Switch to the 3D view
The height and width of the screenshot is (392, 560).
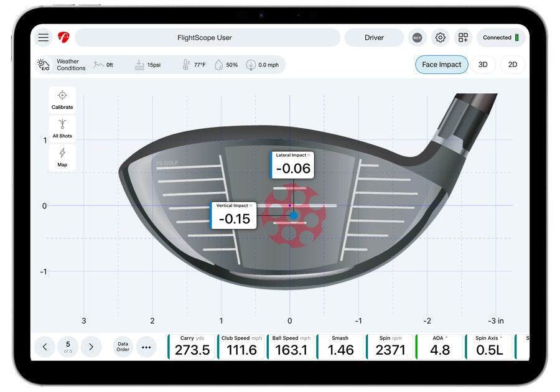(x=483, y=65)
